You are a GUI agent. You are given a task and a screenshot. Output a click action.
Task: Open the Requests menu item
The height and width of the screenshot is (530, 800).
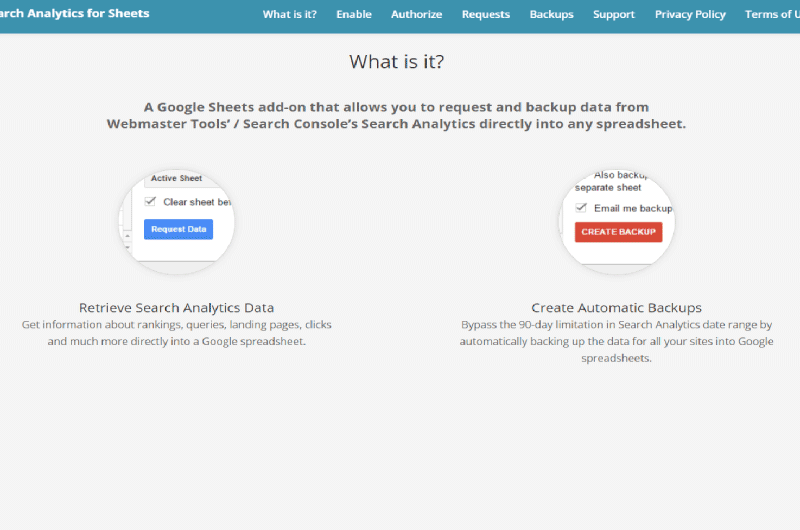486,14
